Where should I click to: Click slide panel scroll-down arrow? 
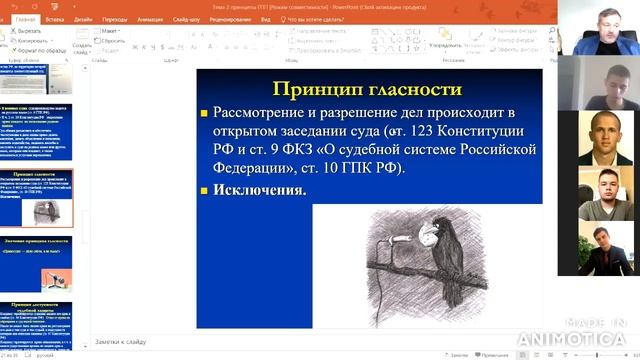click(85, 346)
